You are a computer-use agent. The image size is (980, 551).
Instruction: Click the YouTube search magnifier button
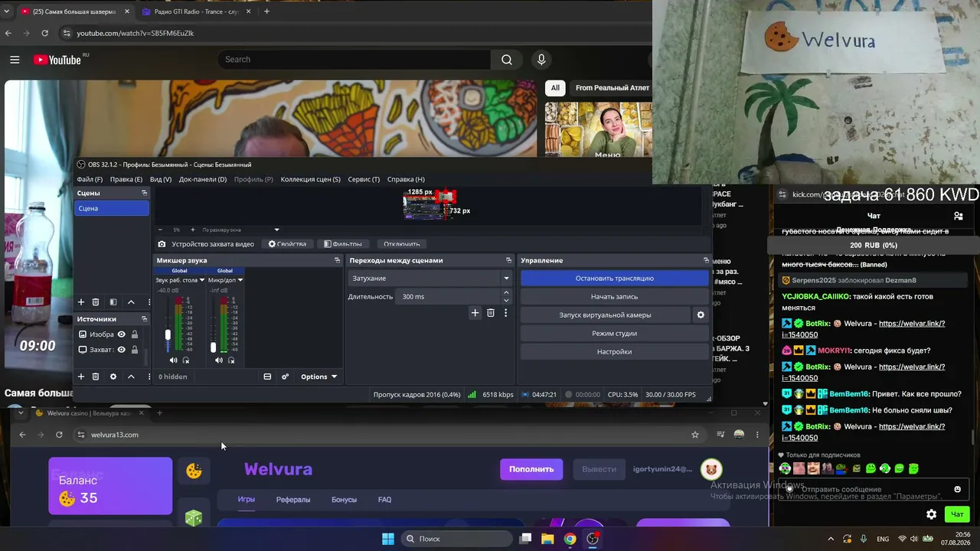pyautogui.click(x=507, y=60)
